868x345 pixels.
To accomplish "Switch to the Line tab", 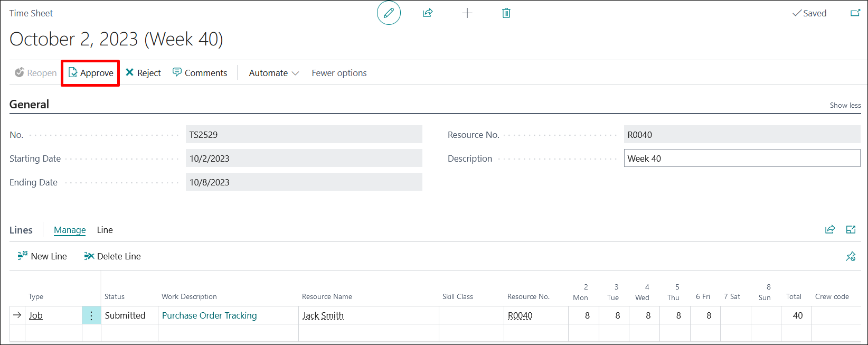I will click(105, 230).
